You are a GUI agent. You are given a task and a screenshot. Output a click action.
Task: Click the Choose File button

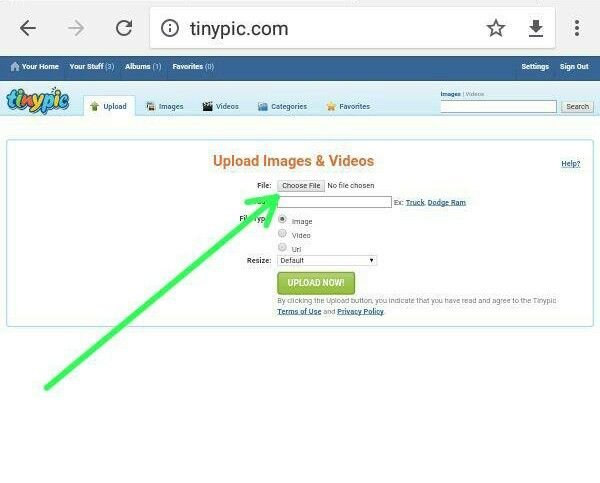click(x=301, y=186)
